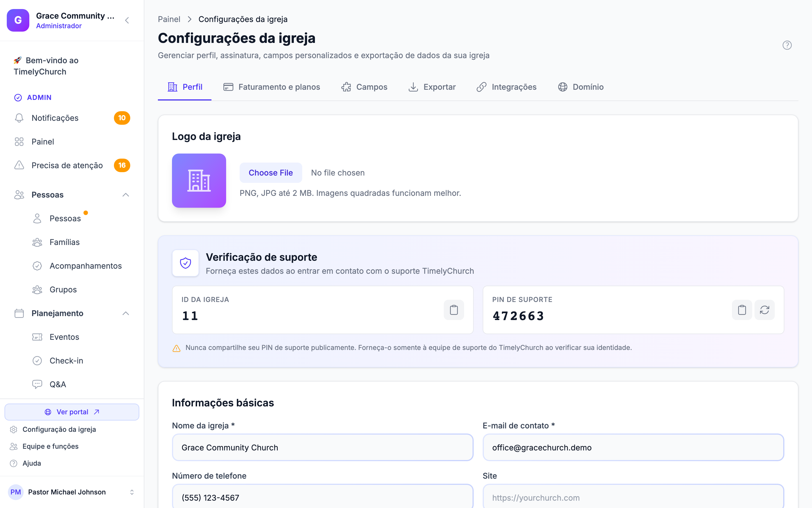
Task: Click the yellow warning triangle near PIN notice
Action: click(176, 348)
